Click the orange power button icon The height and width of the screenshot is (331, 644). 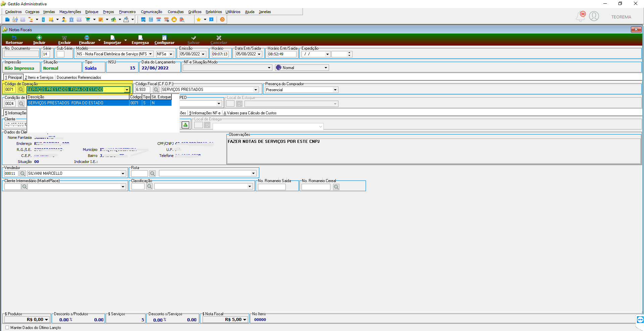coord(222,19)
